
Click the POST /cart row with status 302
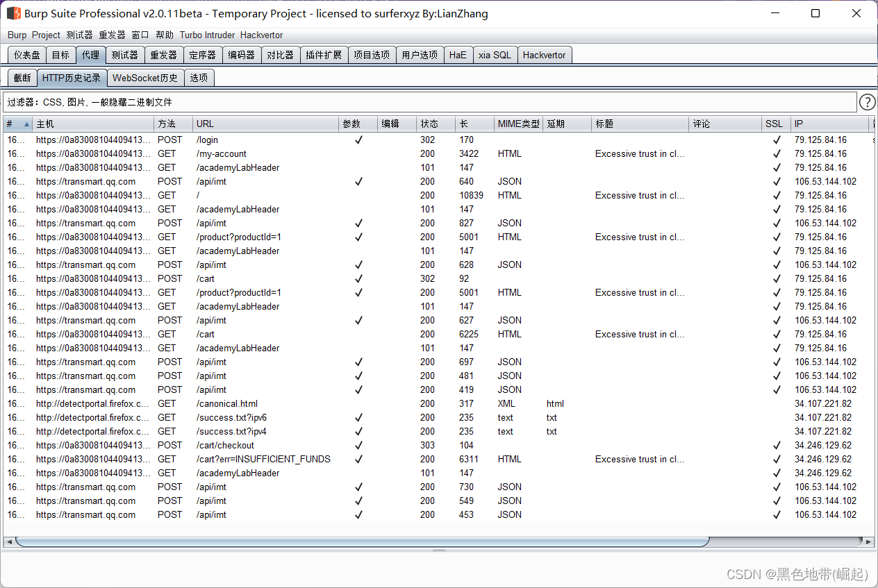point(438,278)
